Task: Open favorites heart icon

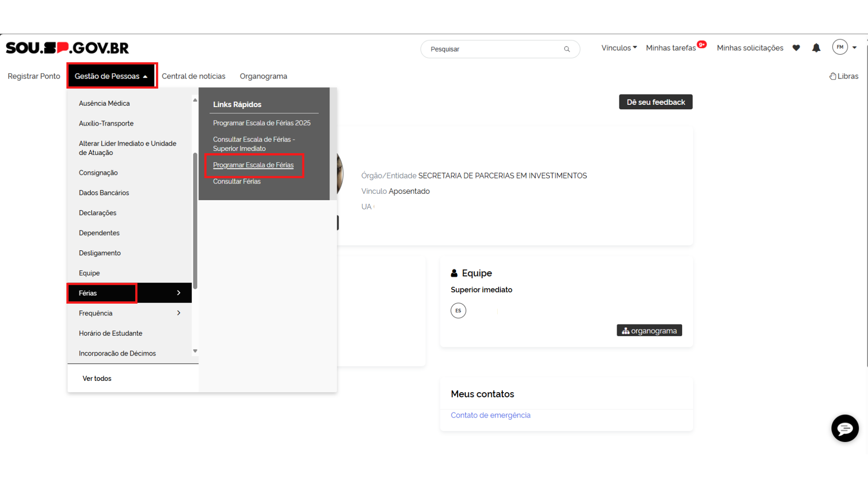Action: click(x=796, y=48)
